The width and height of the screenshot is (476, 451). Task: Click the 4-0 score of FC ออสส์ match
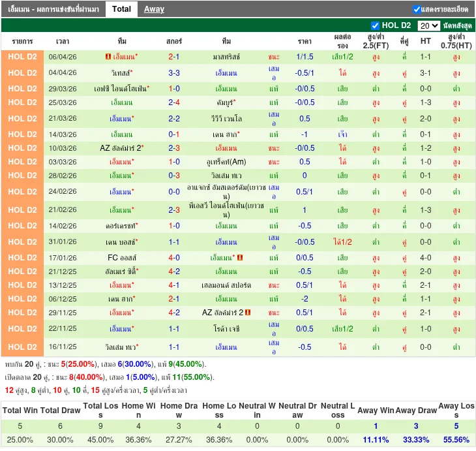[174, 258]
